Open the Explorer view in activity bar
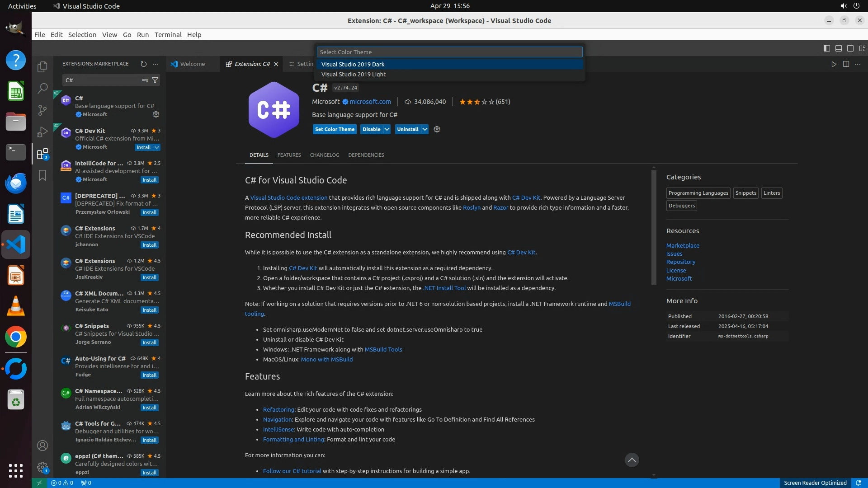The image size is (868, 488). click(x=42, y=67)
